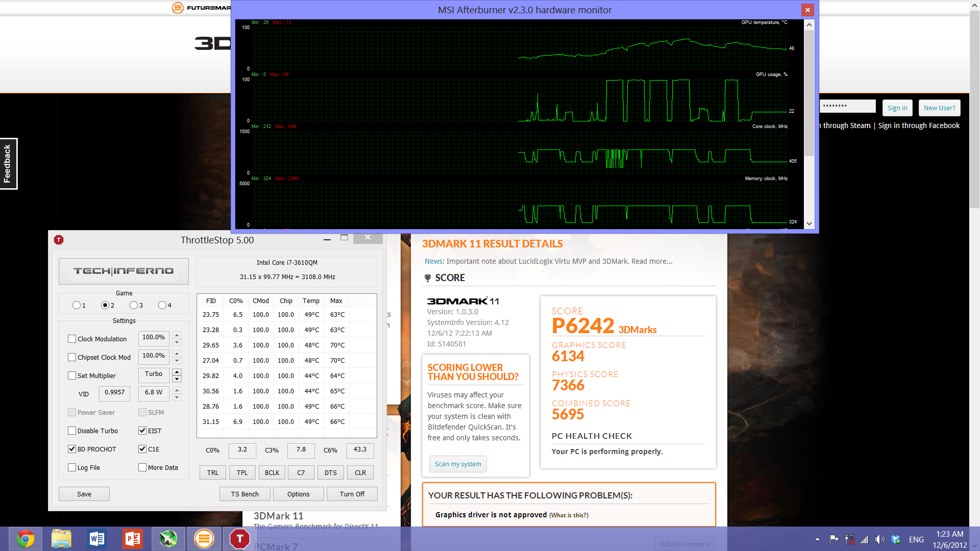The height and width of the screenshot is (551, 980).
Task: Open the Futuremark app in the taskbar
Action: click(x=204, y=539)
